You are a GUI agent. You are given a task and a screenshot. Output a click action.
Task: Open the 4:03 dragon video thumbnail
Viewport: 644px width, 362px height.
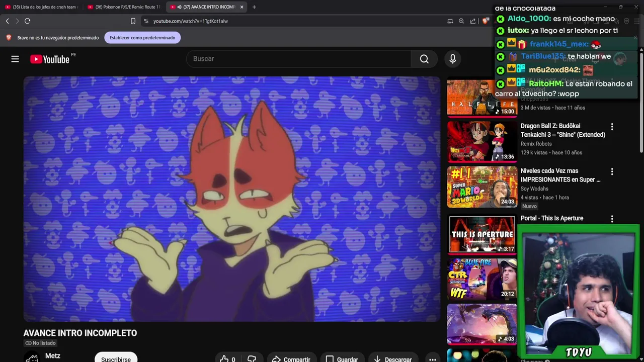[x=482, y=324]
